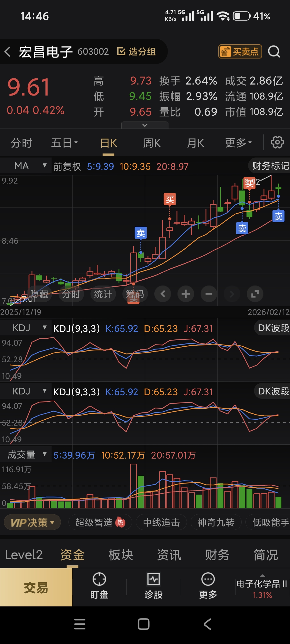This screenshot has width=290, height=644.
Task: Open search with the magnifier icon
Action: pos(274,52)
